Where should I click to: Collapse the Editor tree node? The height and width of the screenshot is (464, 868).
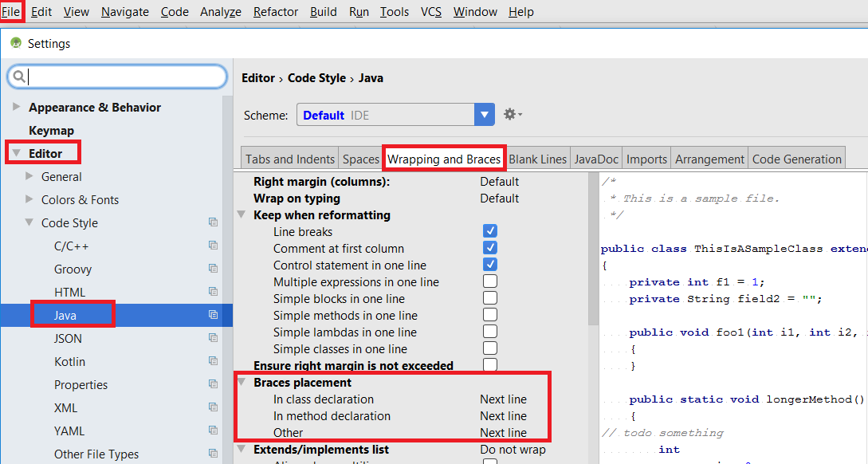coord(16,153)
